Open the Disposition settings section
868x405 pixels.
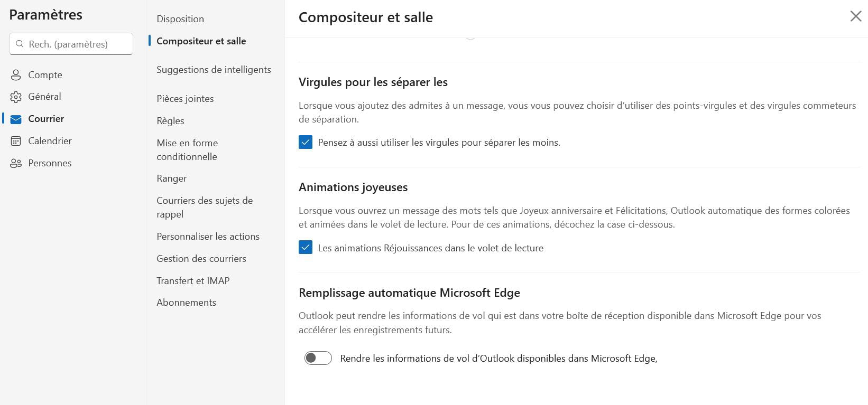(180, 19)
